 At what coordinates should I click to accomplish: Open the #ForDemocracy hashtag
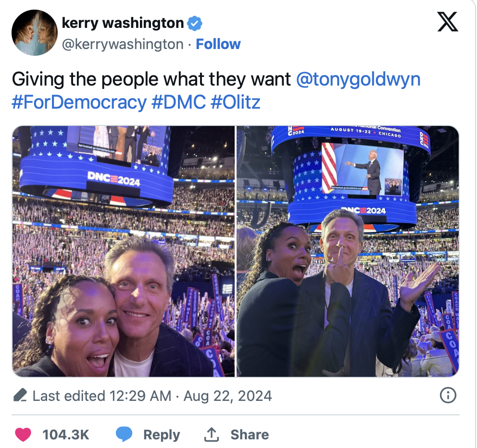pos(79,102)
